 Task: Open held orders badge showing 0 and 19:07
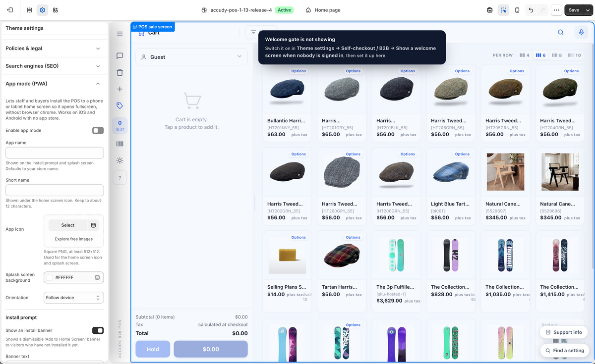pyautogui.click(x=119, y=126)
